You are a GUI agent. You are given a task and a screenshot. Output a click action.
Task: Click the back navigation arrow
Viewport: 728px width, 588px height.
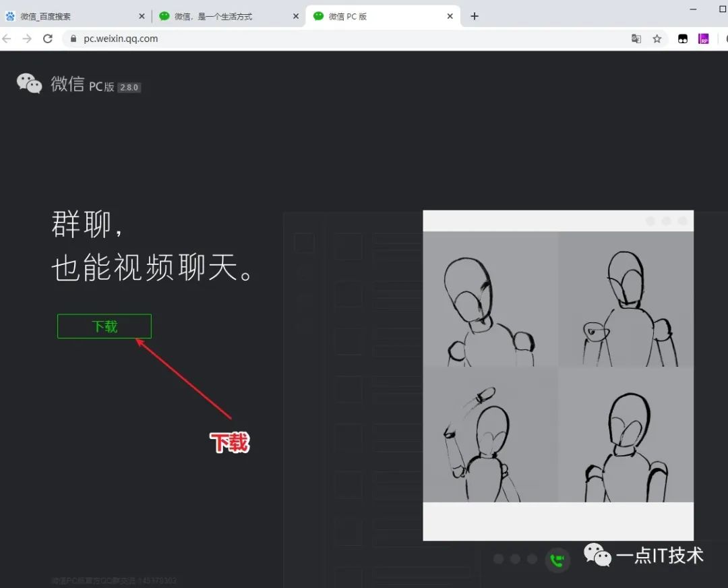pos(7,38)
